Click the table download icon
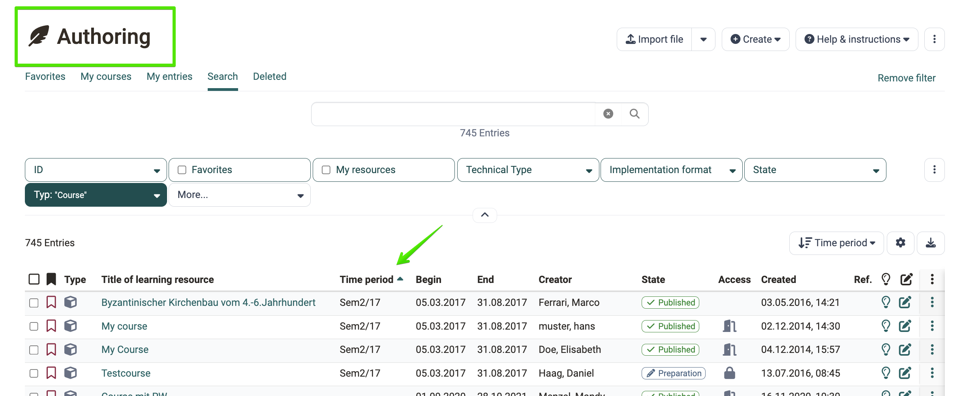The width and height of the screenshot is (980, 396). [x=931, y=243]
